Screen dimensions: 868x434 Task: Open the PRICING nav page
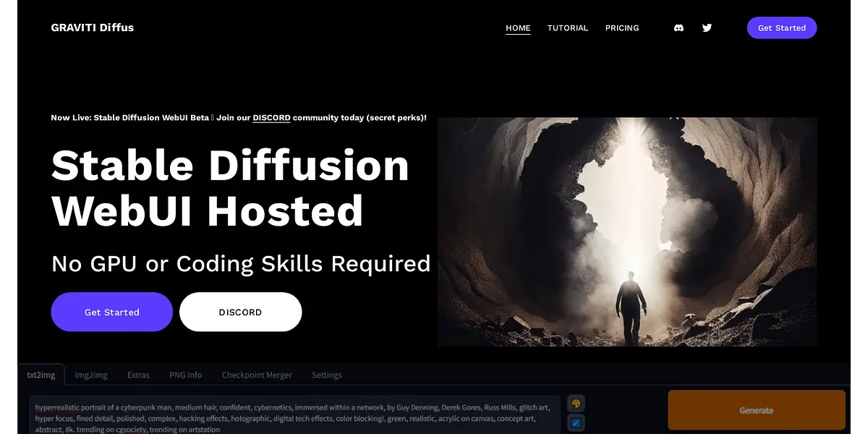click(622, 28)
